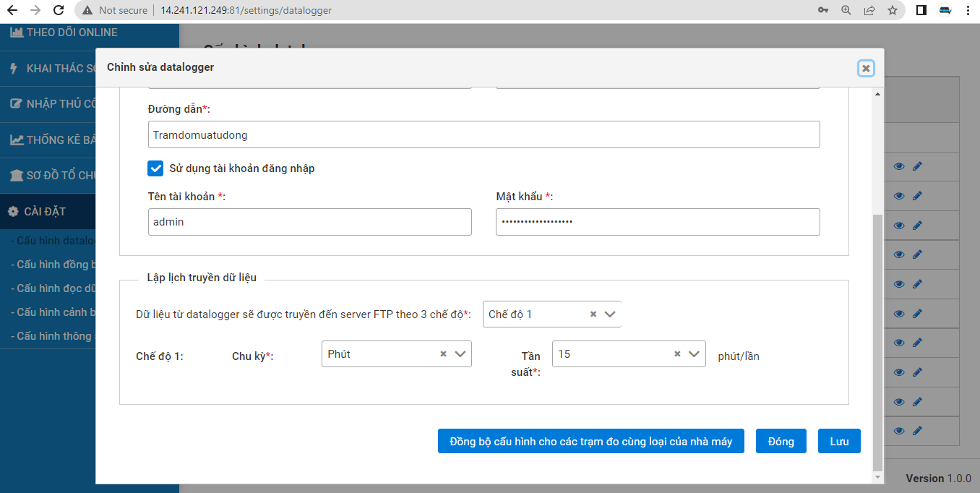The width and height of the screenshot is (980, 493).
Task: Expand the Chế độ 1 mode dropdown
Action: pyautogui.click(x=610, y=314)
